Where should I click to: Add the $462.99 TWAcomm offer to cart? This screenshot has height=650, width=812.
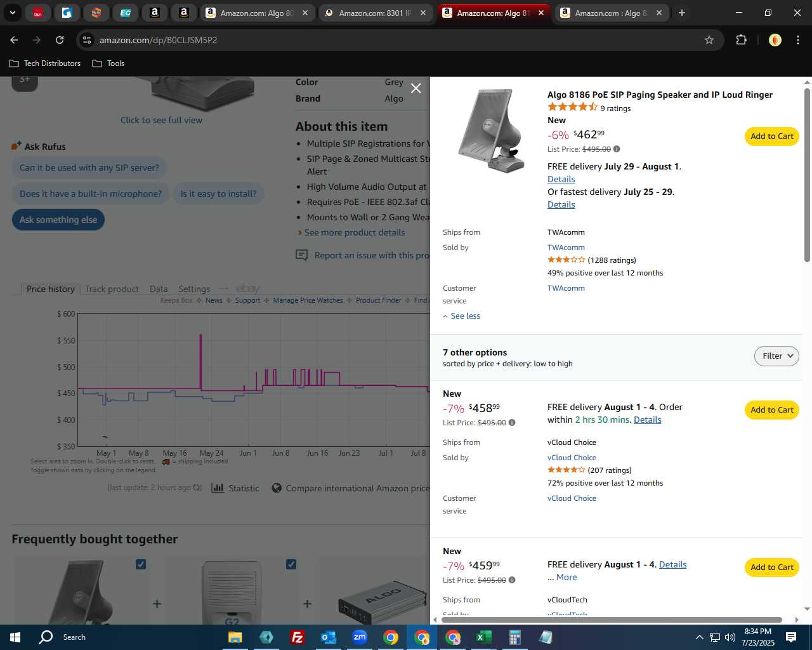point(771,136)
